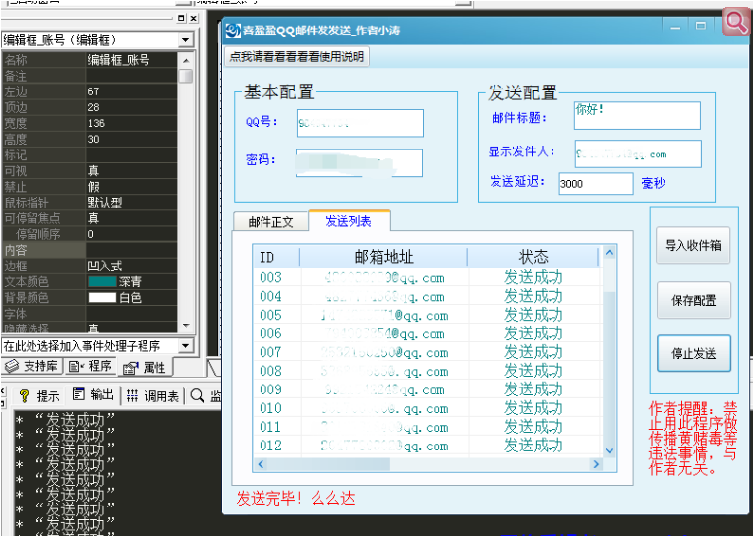The width and height of the screenshot is (756, 536).
Task: Click the property panel close X button
Action: tap(193, 18)
